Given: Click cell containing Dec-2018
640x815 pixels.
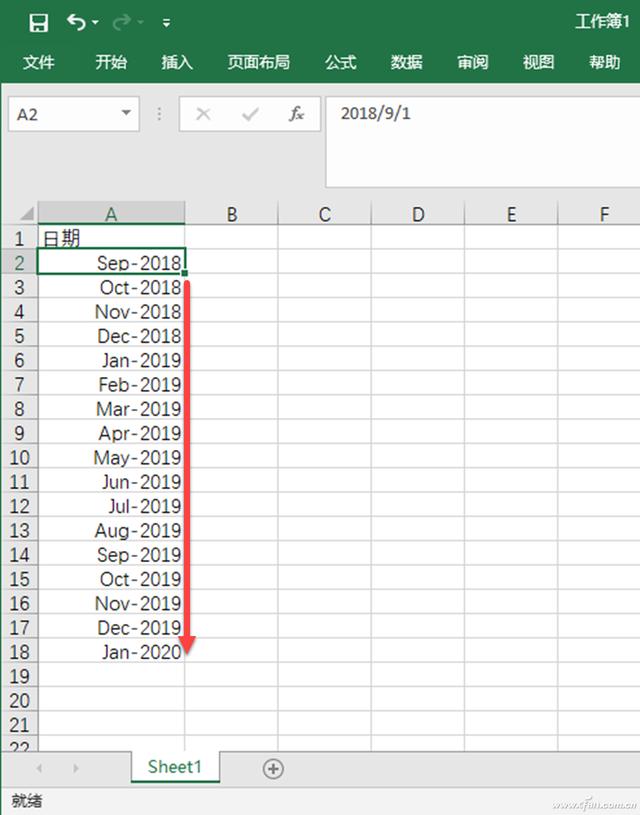Looking at the screenshot, I should (111, 336).
